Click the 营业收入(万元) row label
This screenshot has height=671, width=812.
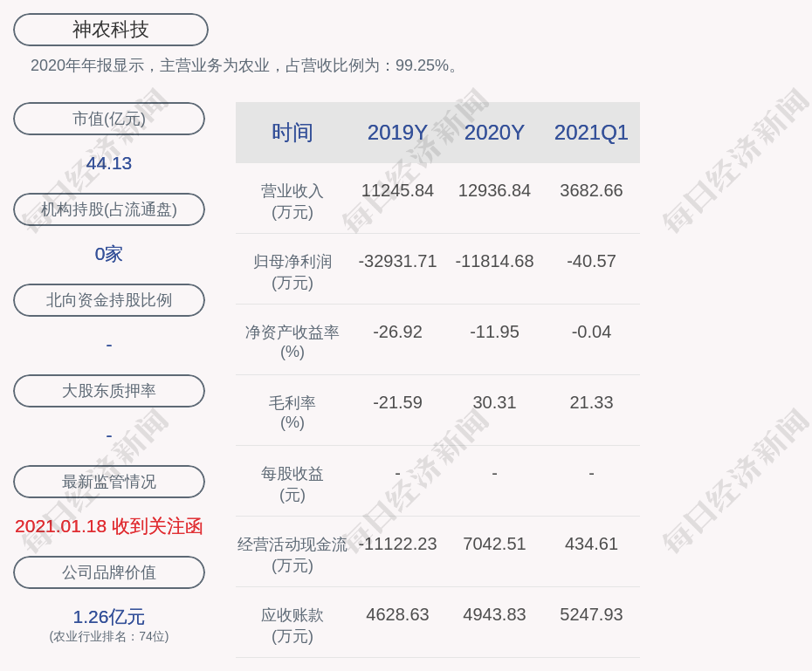(292, 201)
